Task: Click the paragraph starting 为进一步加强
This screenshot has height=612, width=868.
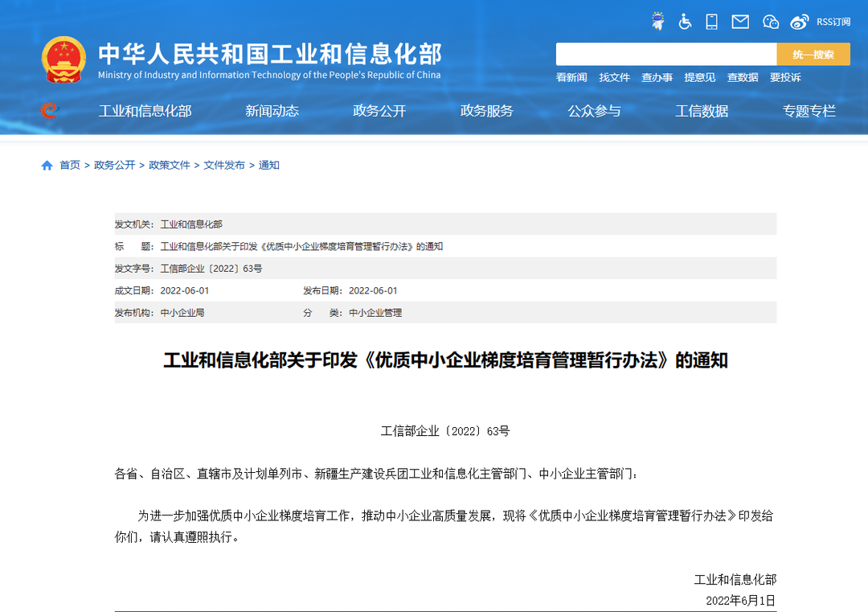Action: point(444,526)
